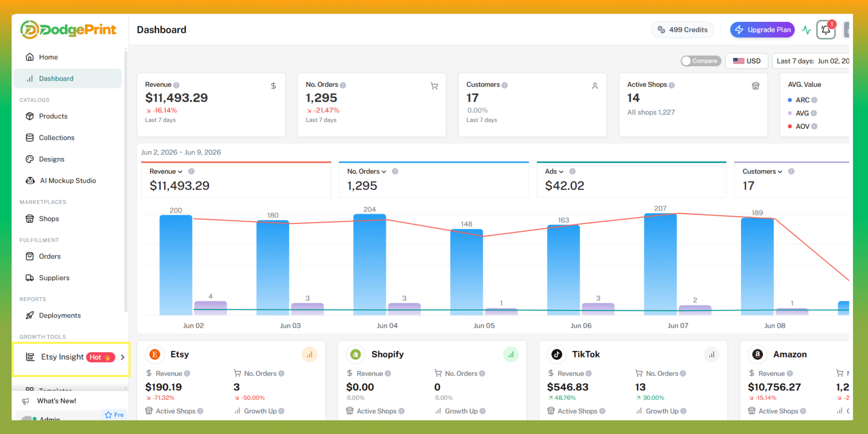Click the Shopify card title
The image size is (868, 434).
[387, 354]
